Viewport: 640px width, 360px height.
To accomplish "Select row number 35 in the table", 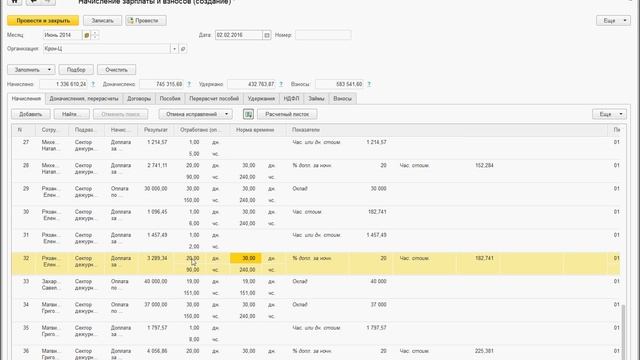I will [x=26, y=327].
